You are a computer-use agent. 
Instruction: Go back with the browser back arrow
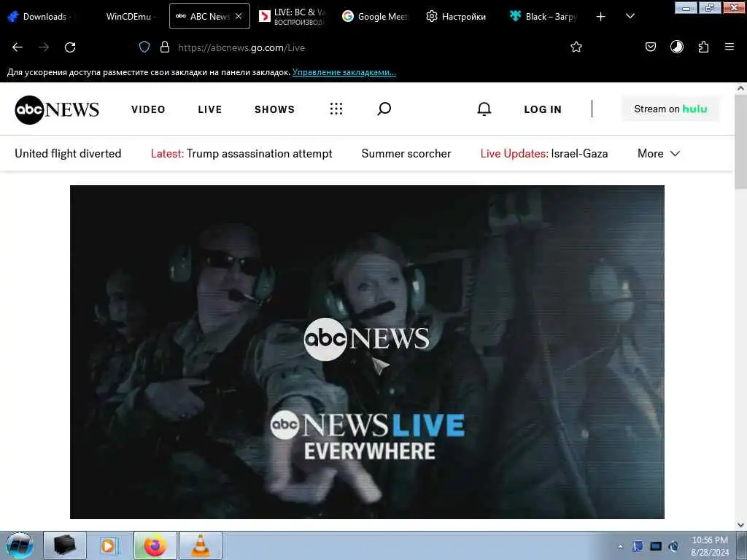click(18, 47)
